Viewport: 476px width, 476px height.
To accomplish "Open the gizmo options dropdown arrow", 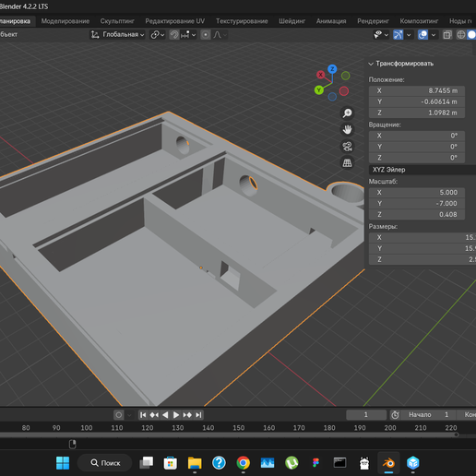I will point(409,35).
